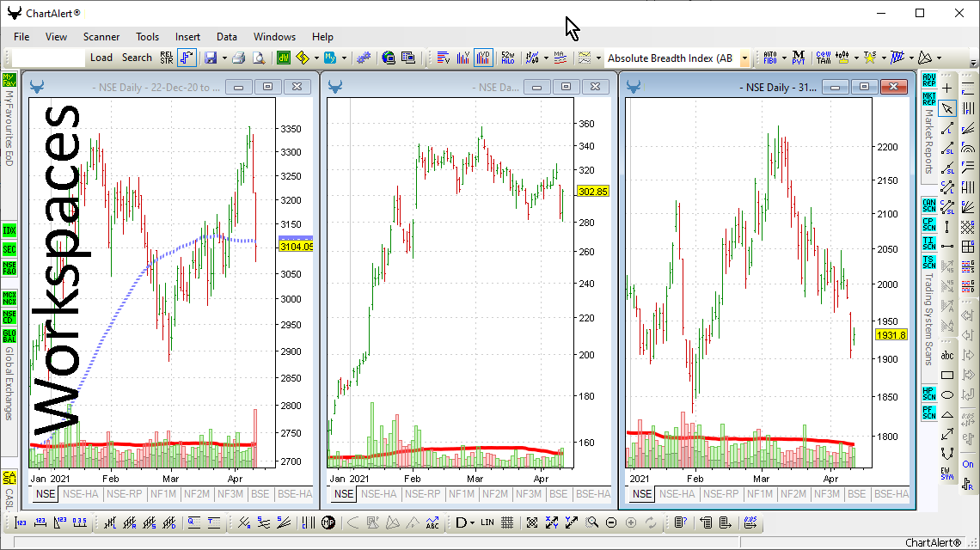Open the CP SCN scanner
Viewport: 980px width, 550px height.
click(x=928, y=223)
